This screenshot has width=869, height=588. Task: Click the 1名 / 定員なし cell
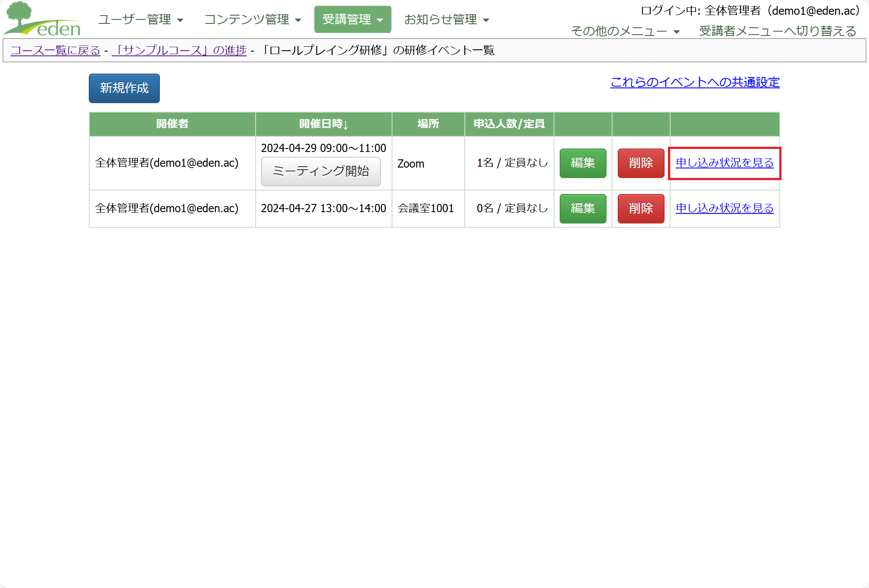click(509, 164)
